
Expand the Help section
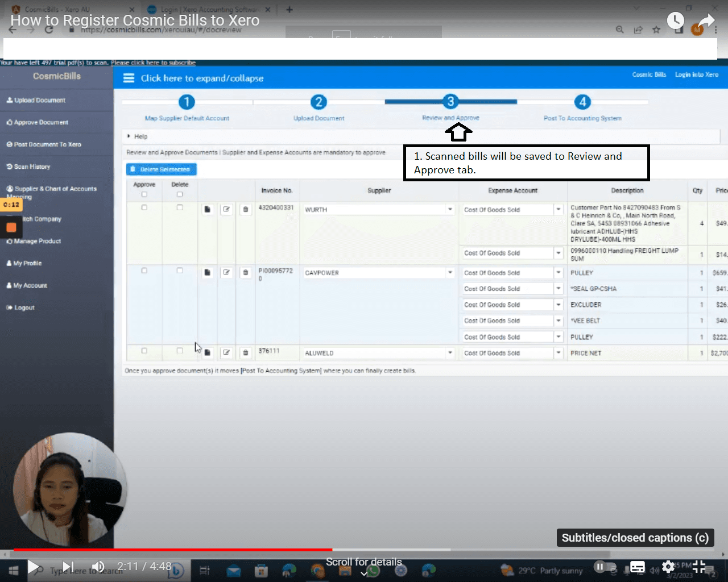pos(138,136)
